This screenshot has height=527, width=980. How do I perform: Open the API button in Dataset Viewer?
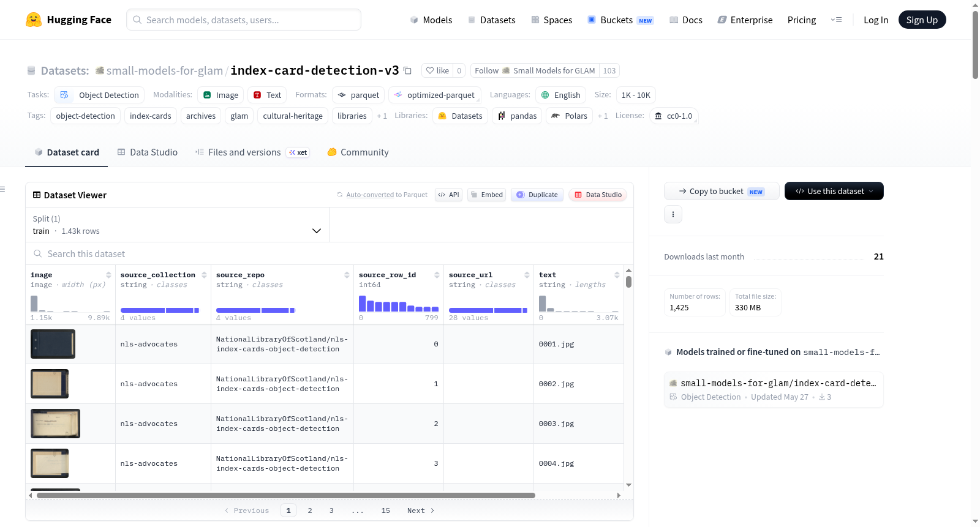click(x=448, y=195)
